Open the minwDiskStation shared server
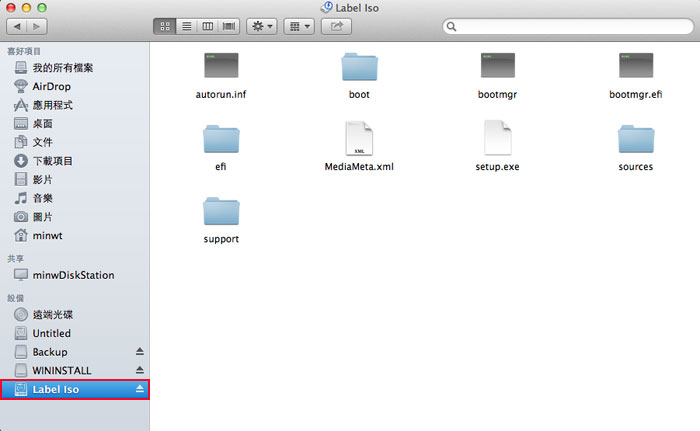The image size is (700, 431). [x=75, y=275]
